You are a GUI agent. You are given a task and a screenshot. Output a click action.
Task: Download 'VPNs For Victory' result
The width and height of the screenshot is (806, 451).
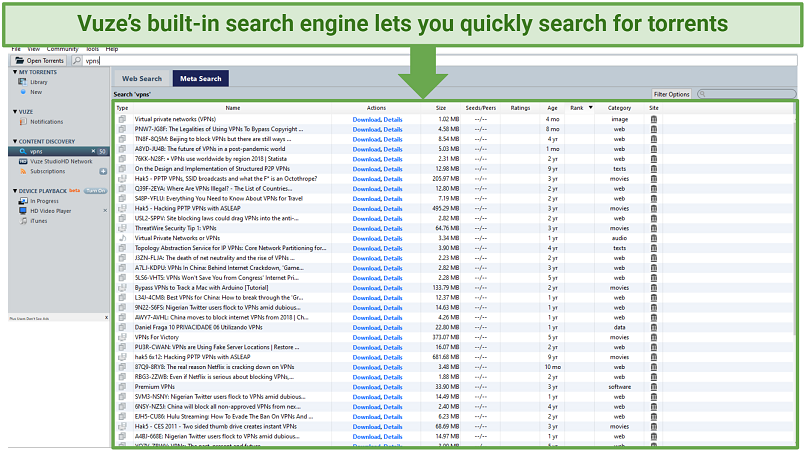click(x=367, y=338)
